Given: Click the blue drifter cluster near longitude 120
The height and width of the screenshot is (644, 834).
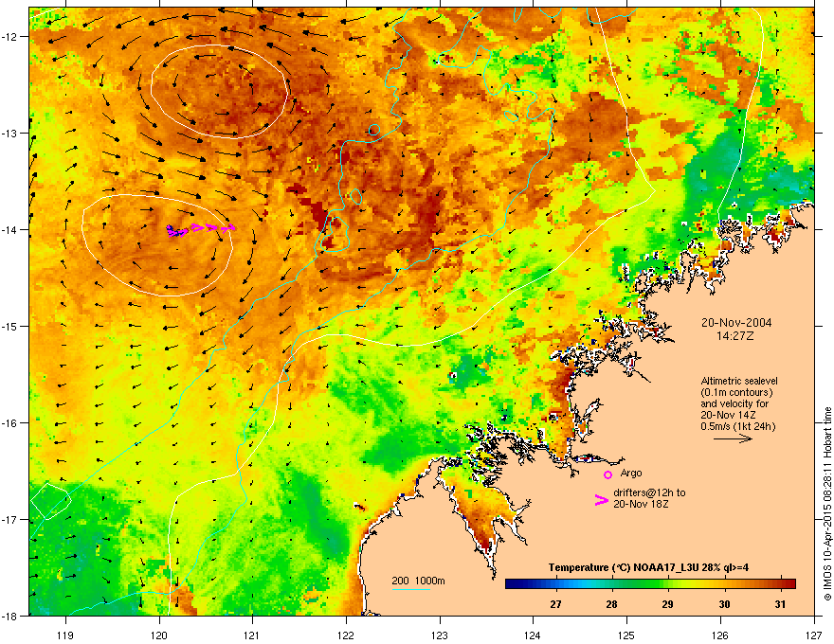Looking at the screenshot, I should coord(175,231).
